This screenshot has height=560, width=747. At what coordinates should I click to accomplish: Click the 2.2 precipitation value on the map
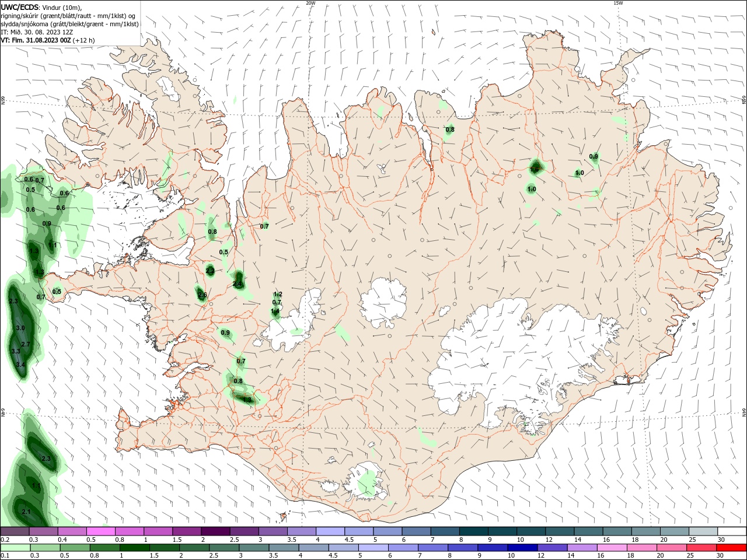tap(210, 271)
